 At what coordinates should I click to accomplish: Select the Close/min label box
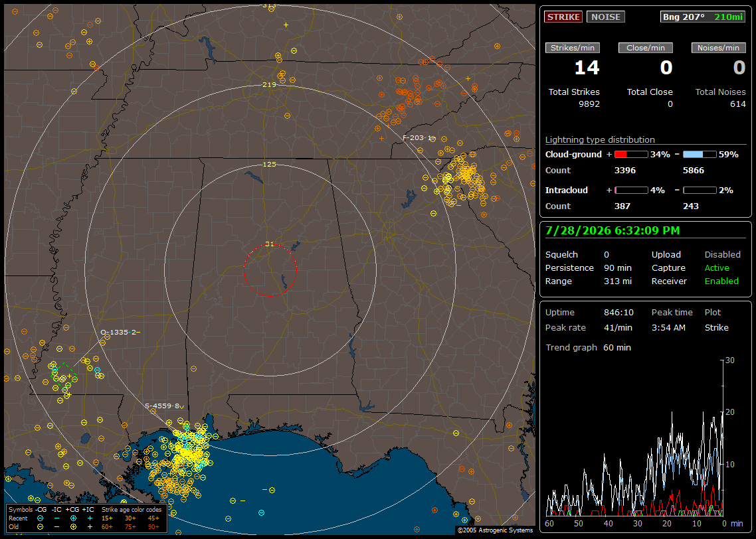646,48
